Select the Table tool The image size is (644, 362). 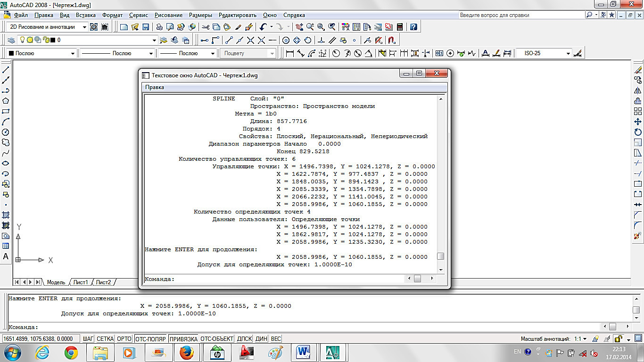(x=6, y=246)
